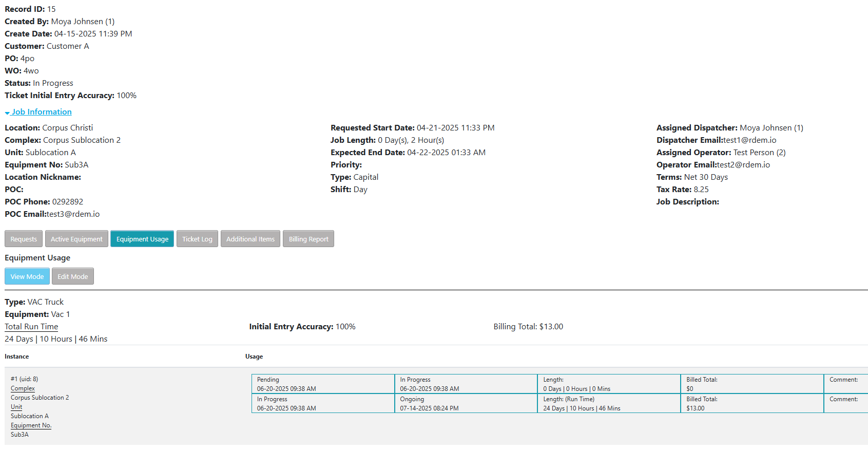This screenshot has height=450, width=868.
Task: Click the Billed Total $13.00 cell
Action: tap(752, 403)
